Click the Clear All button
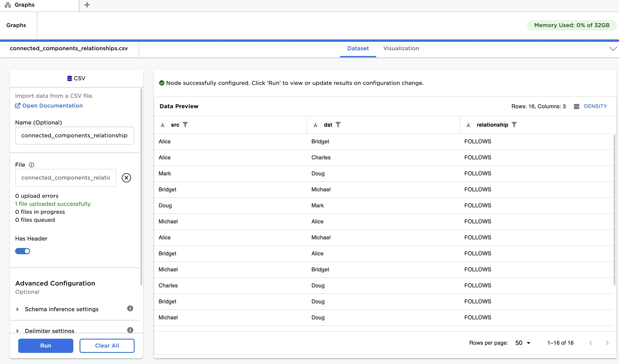This screenshot has width=619, height=364. tap(107, 346)
